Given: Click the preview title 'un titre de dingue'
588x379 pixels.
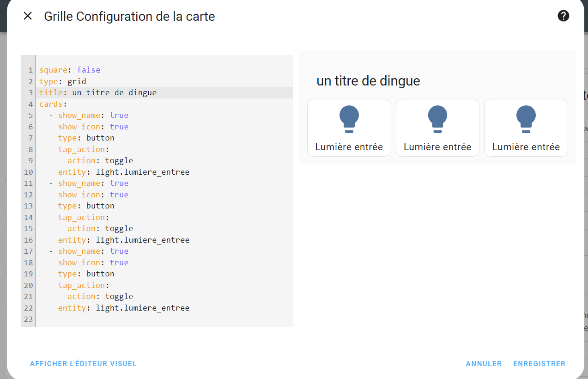Looking at the screenshot, I should point(368,81).
